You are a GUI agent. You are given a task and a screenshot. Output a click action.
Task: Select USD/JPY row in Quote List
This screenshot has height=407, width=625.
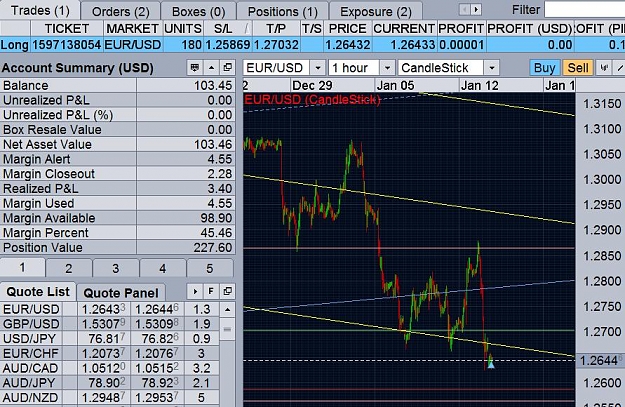pos(110,338)
